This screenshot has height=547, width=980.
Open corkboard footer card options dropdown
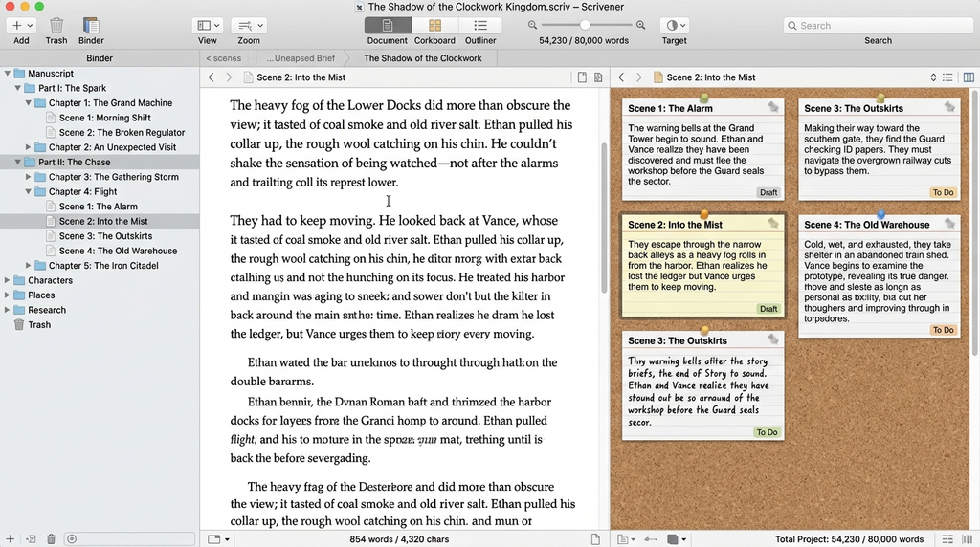626,539
